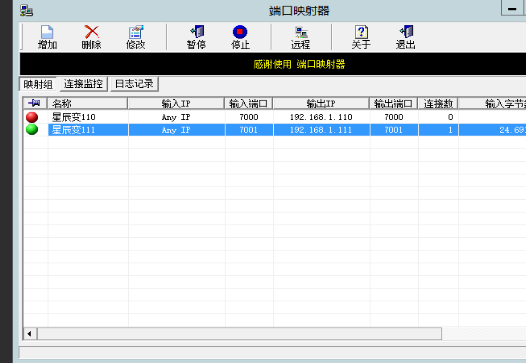Image resolution: width=526 pixels, height=363 pixels.
Task: Sort by the 连接数 column header
Action: (438, 103)
